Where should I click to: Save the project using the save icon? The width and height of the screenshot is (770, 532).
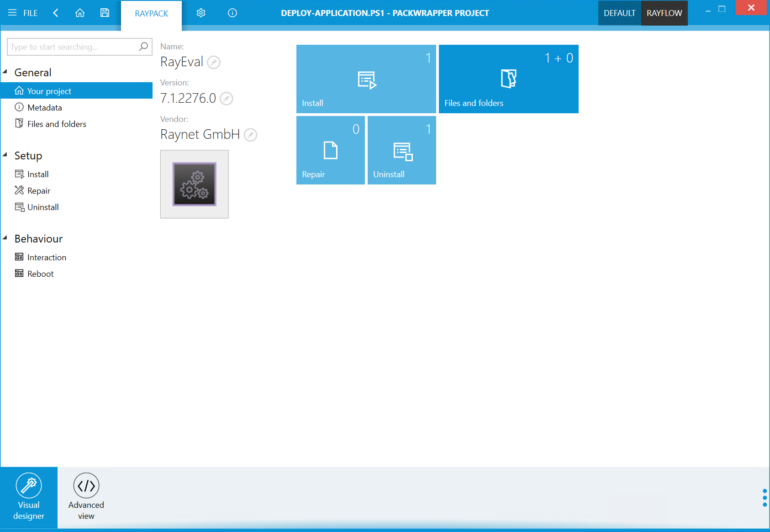[105, 13]
